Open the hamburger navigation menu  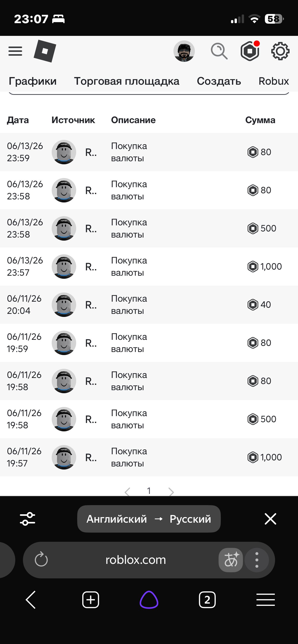(15, 51)
